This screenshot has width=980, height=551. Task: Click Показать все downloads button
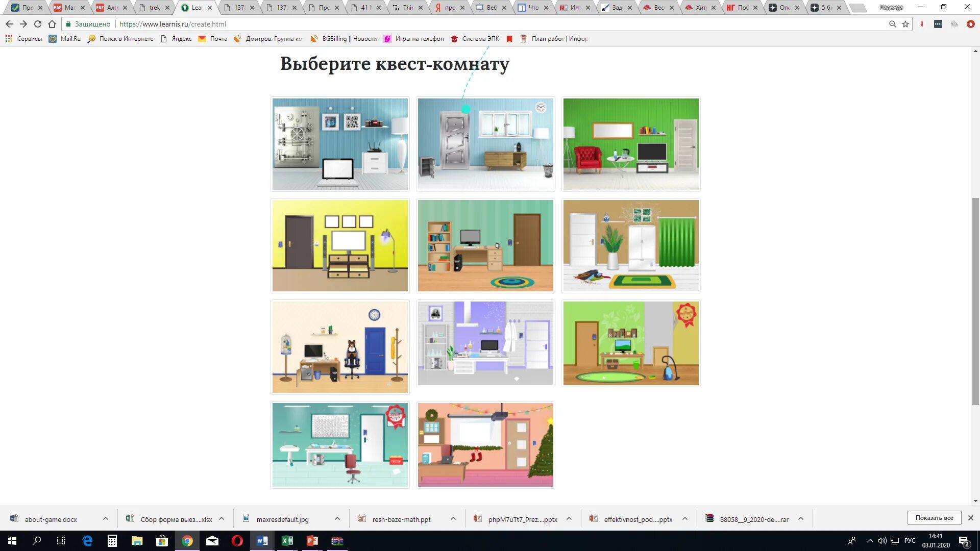(934, 518)
